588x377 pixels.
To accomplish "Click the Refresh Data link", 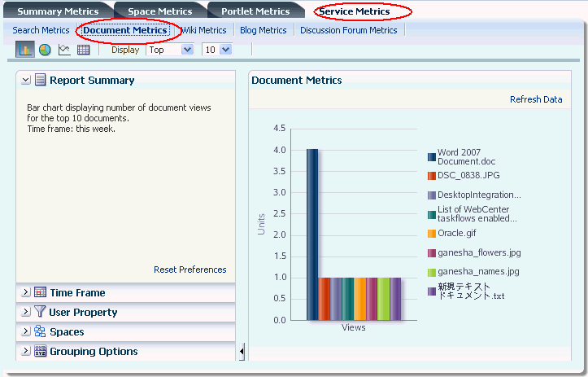I will coord(536,99).
